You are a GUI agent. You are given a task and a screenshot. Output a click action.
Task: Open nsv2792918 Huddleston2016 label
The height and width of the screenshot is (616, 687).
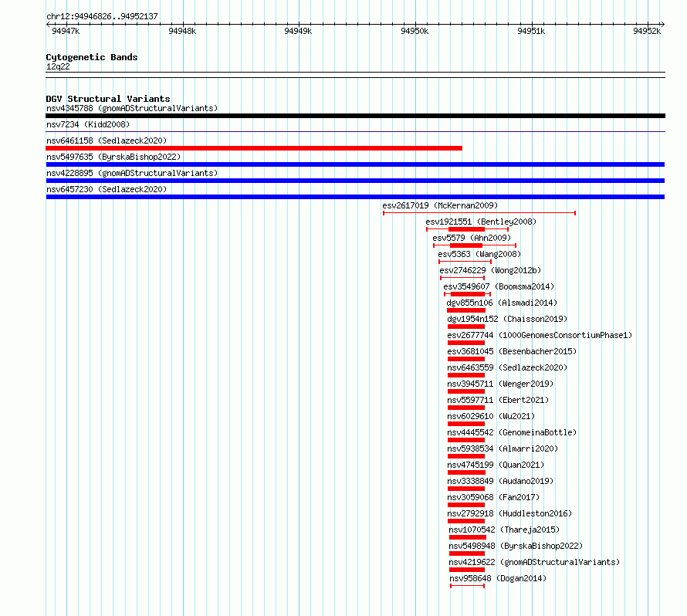click(x=509, y=513)
